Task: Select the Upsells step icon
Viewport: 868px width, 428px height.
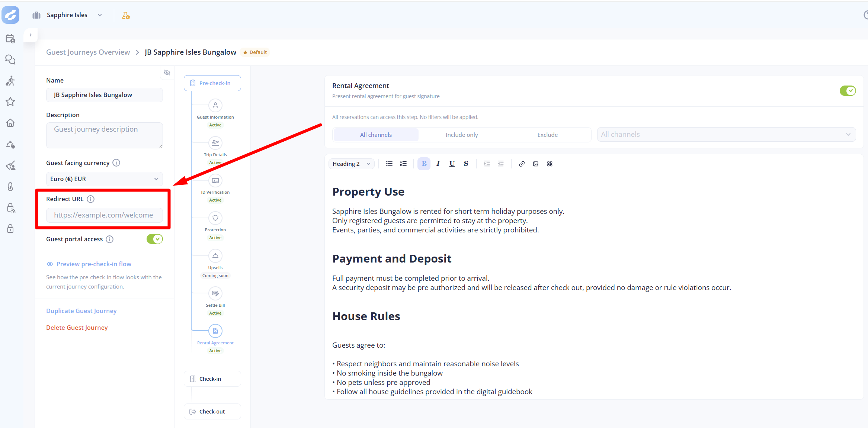Action: 215,256
